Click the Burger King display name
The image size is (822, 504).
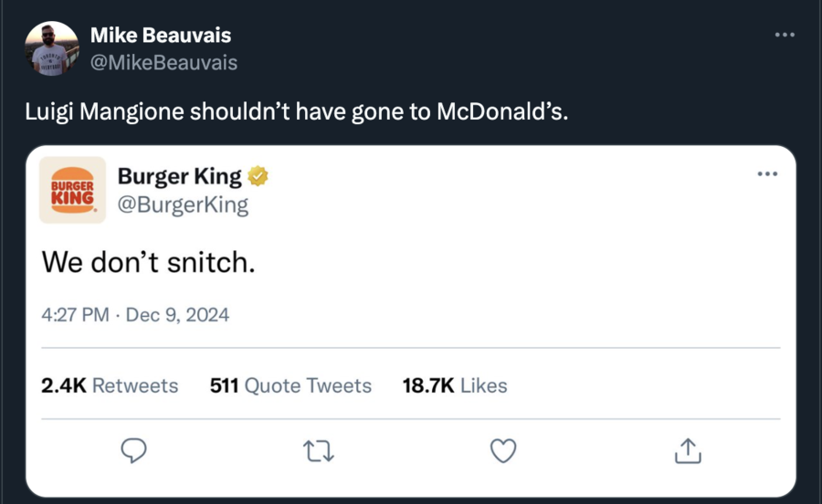click(x=180, y=176)
